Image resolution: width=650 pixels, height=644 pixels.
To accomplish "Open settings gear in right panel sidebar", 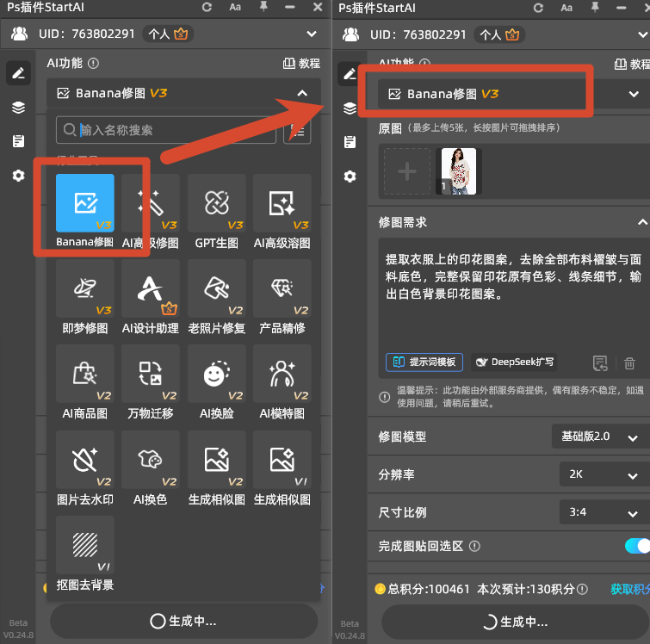I will (350, 176).
